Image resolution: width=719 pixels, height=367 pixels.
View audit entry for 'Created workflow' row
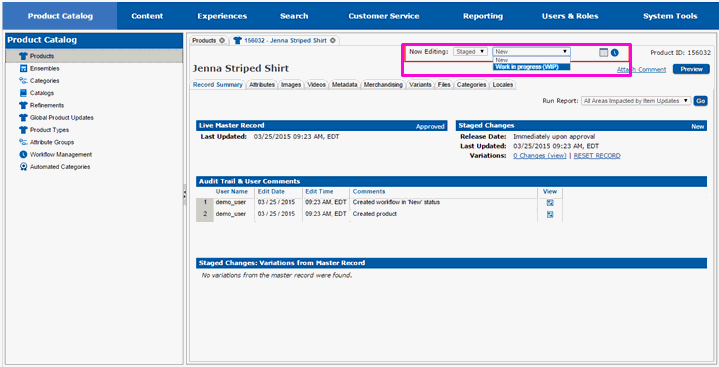pos(550,203)
